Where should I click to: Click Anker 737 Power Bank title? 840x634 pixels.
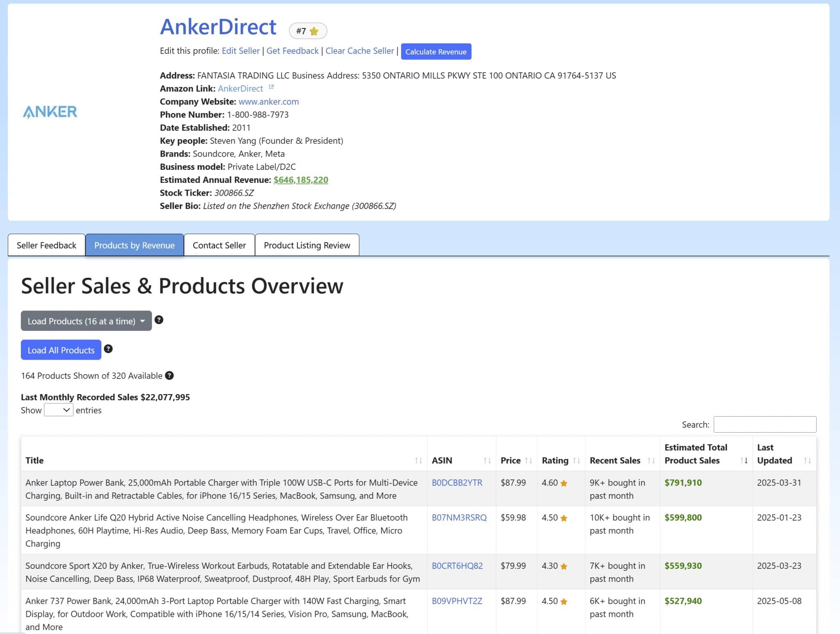[x=217, y=614]
